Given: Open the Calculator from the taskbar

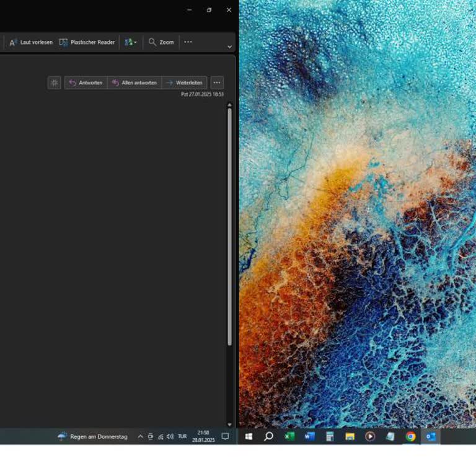Looking at the screenshot, I should click(x=330, y=437).
